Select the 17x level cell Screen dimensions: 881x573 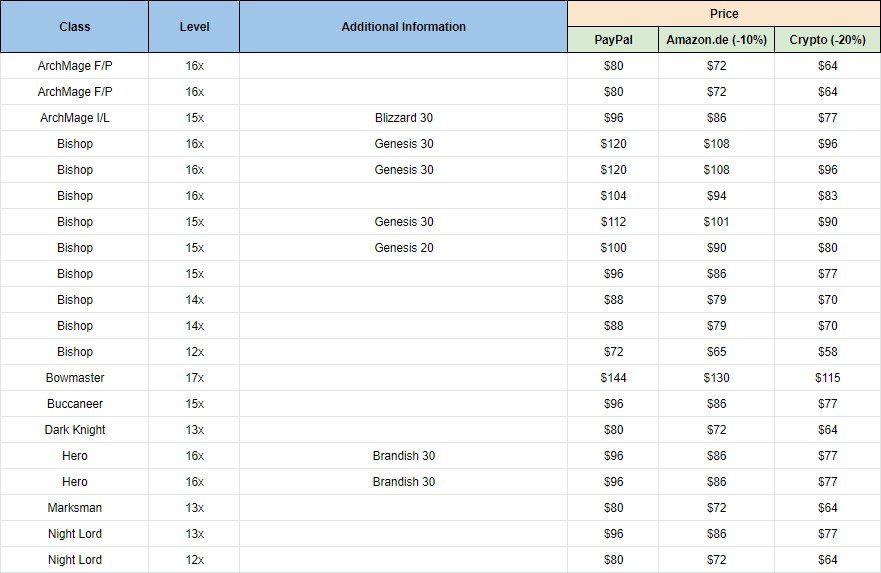(194, 378)
